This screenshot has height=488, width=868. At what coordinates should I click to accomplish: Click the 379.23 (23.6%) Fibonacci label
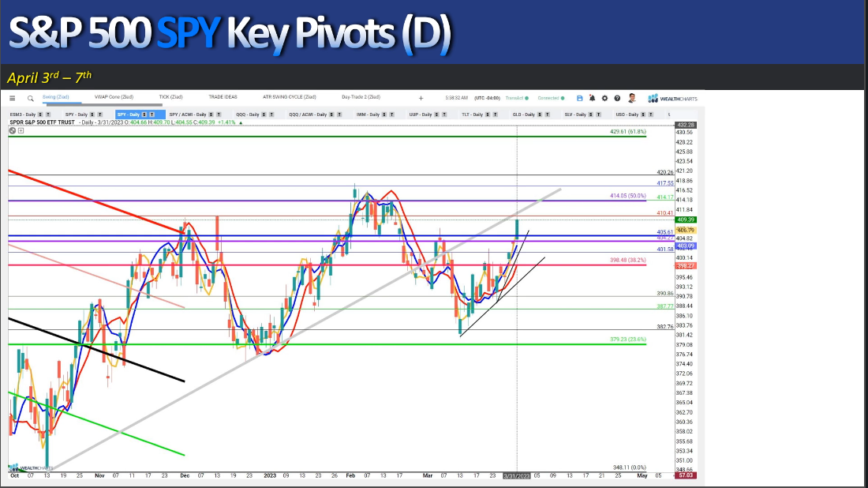pyautogui.click(x=628, y=340)
